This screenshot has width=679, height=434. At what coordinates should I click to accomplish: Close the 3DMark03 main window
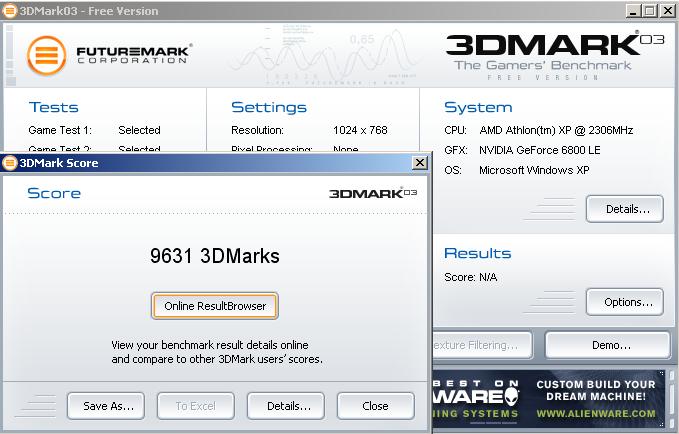[x=667, y=11]
